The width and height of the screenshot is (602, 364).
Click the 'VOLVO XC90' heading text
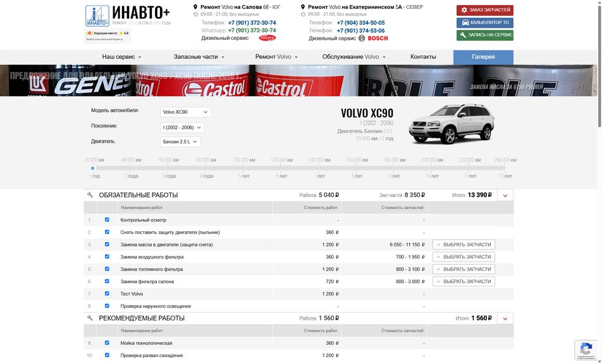[x=367, y=113]
